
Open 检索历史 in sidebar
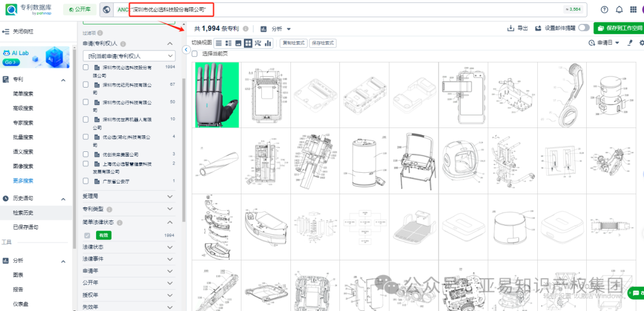23,213
